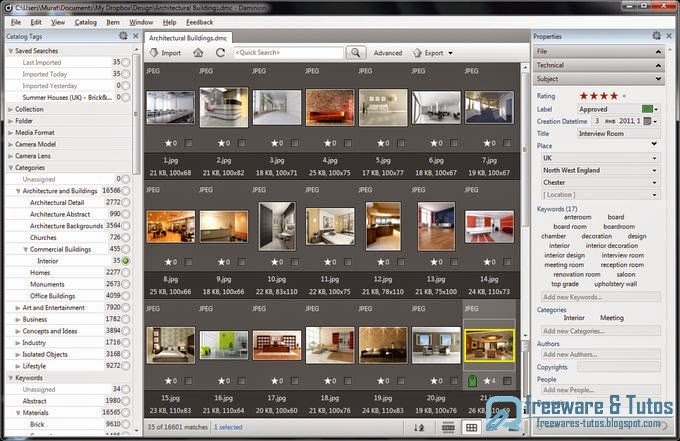Toggle the Interior tag filter circle

(126, 260)
